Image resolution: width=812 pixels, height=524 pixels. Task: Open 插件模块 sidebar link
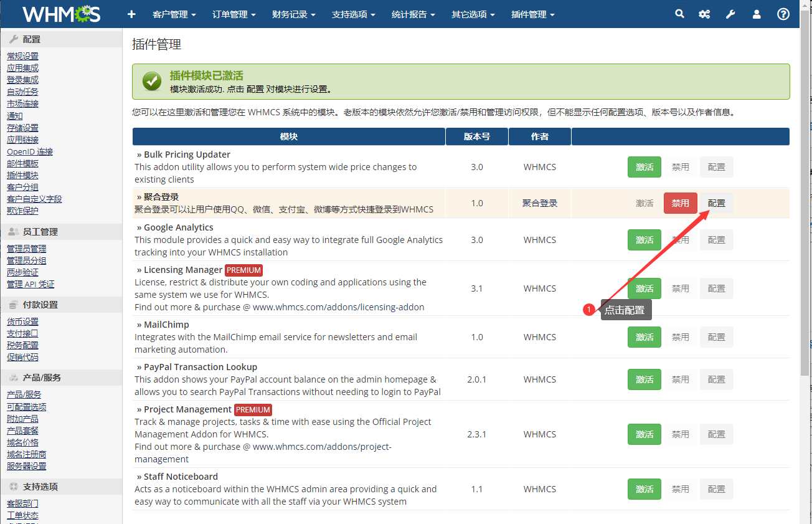click(x=22, y=175)
